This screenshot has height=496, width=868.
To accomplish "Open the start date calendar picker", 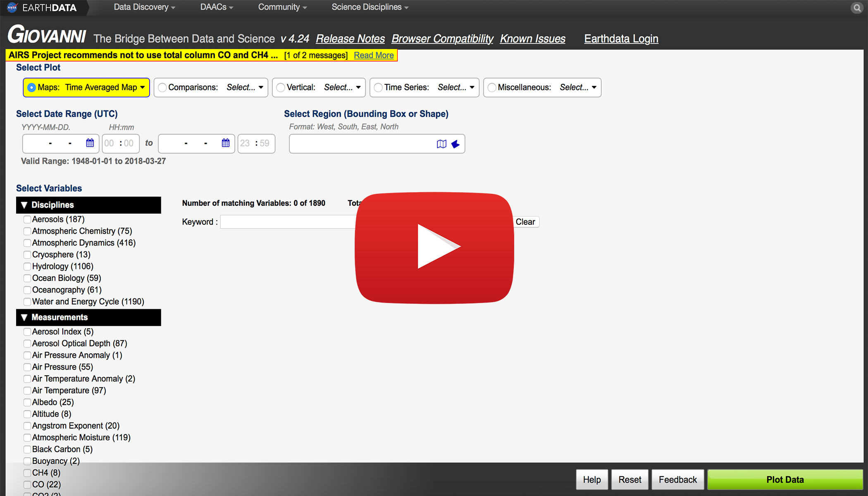I will 90,143.
